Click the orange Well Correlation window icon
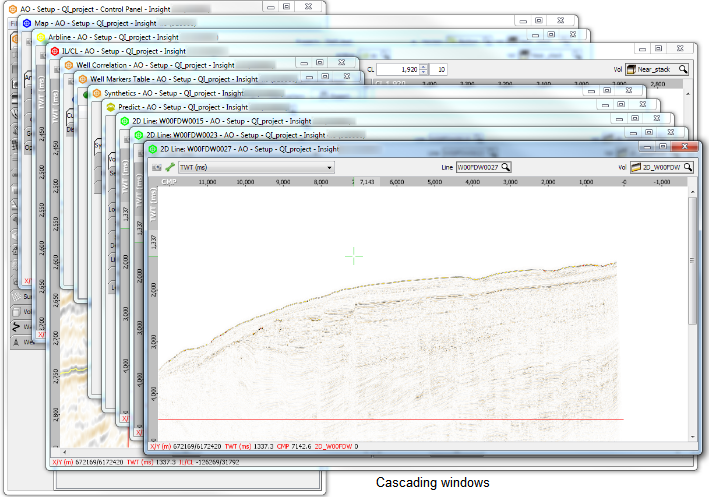 [69, 65]
